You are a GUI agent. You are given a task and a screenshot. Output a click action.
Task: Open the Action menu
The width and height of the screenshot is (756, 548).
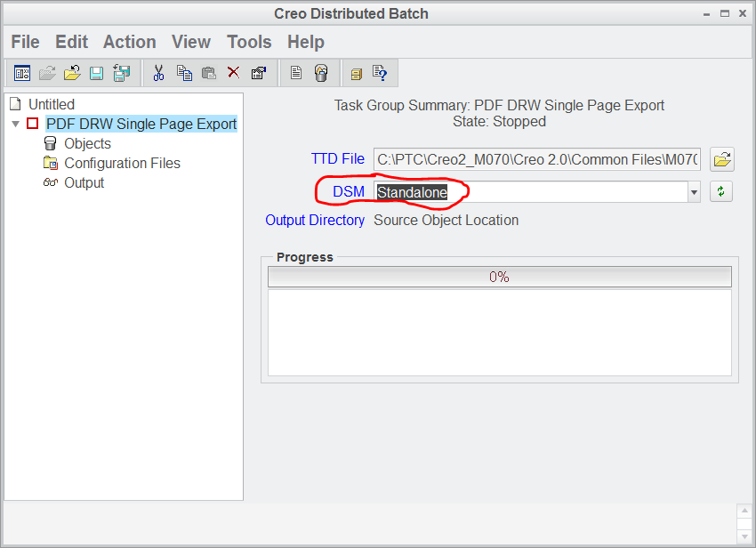pos(129,42)
